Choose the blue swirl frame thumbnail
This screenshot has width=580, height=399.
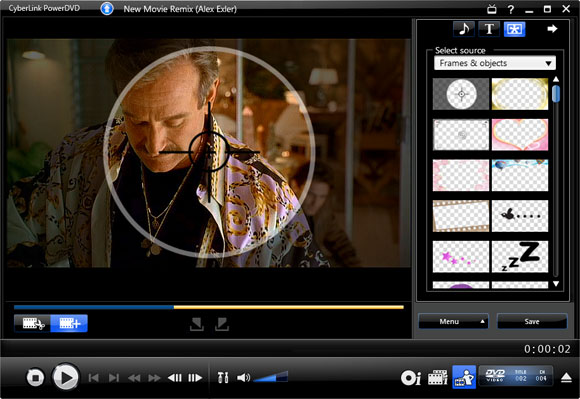[x=520, y=175]
